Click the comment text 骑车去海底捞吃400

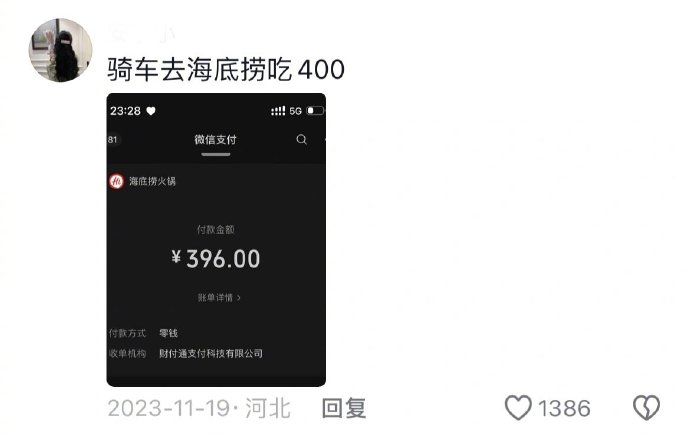click(226, 70)
